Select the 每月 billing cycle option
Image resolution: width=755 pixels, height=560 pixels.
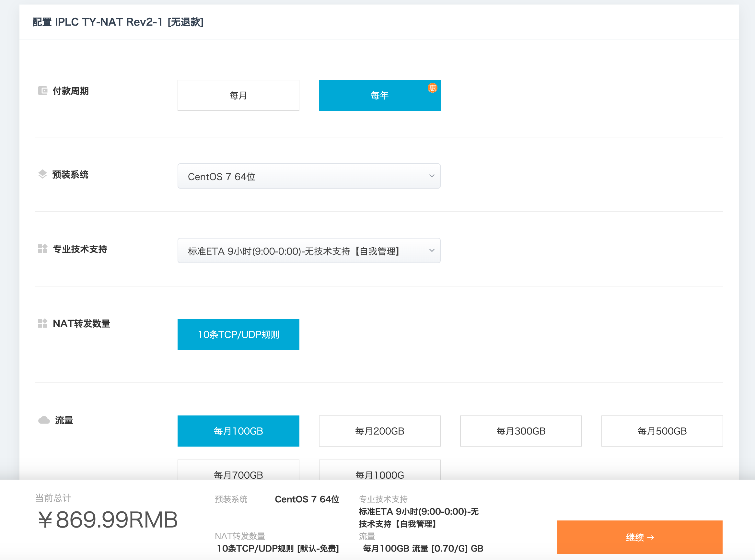238,95
